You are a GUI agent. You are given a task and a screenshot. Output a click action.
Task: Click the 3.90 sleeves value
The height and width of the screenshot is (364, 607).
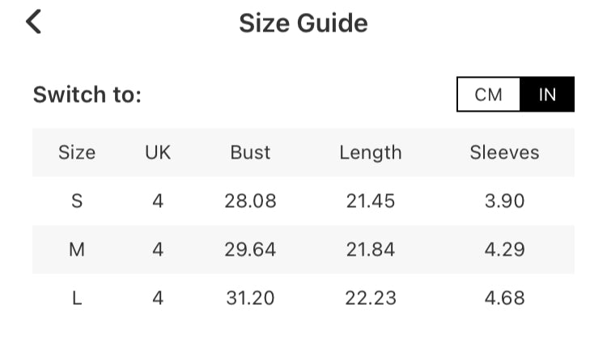pos(504,201)
